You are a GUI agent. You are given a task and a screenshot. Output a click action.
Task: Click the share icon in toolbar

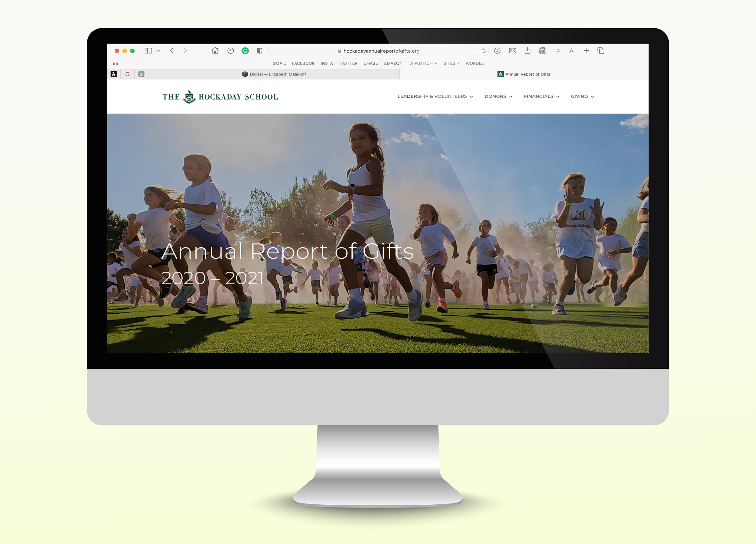click(527, 51)
